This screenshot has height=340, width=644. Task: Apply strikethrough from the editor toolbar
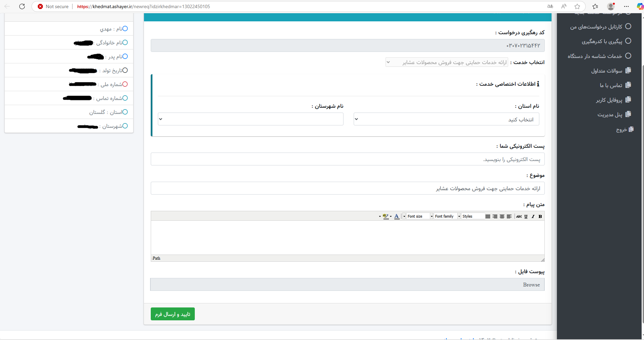(519, 216)
